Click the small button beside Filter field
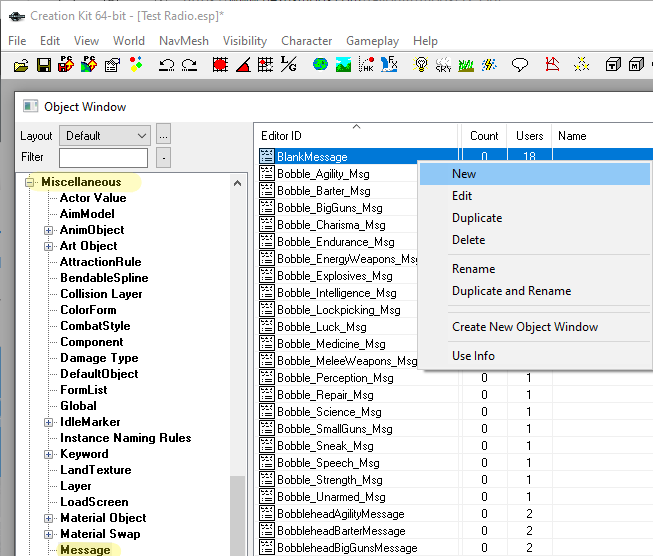Screen dimensions: 653x556 pos(163,158)
